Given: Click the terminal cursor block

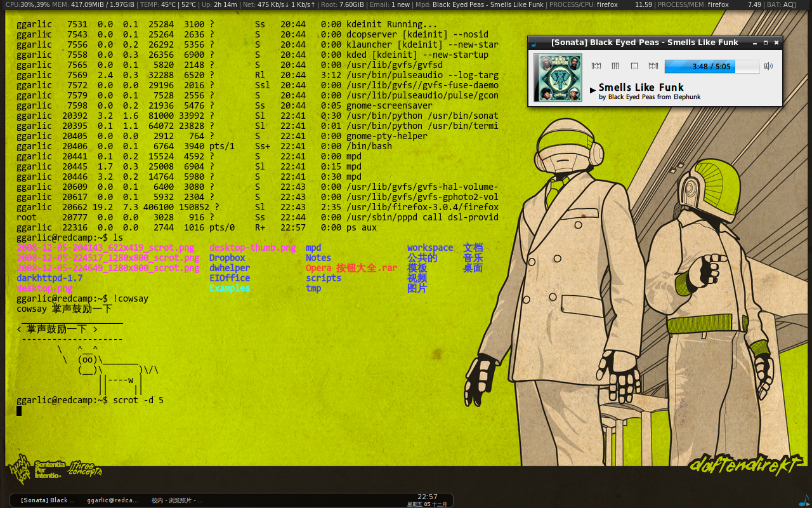Looking at the screenshot, I should 19,411.
